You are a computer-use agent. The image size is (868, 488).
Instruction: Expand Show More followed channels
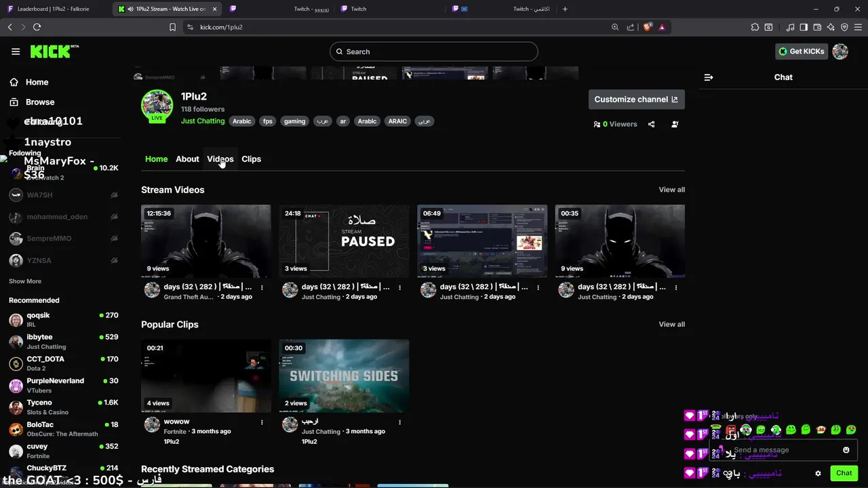tap(25, 281)
